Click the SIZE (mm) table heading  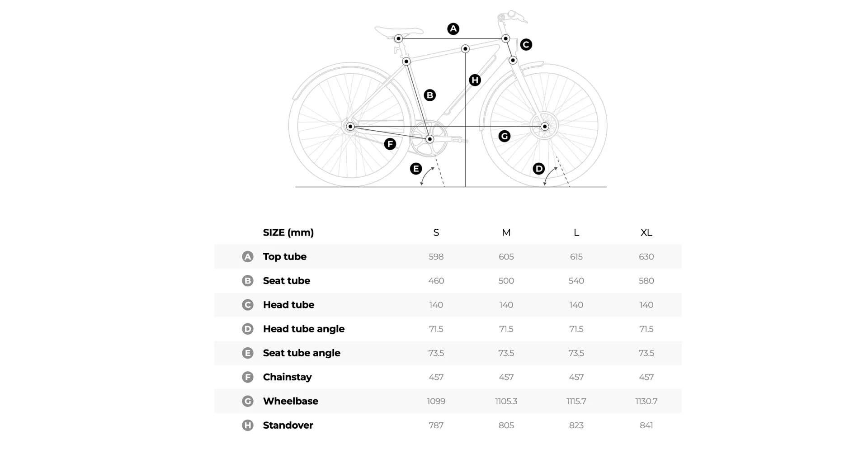tap(288, 232)
